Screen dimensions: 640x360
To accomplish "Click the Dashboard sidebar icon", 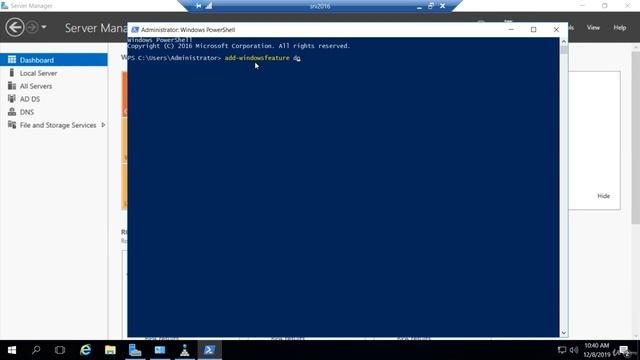I will pyautogui.click(x=12, y=60).
